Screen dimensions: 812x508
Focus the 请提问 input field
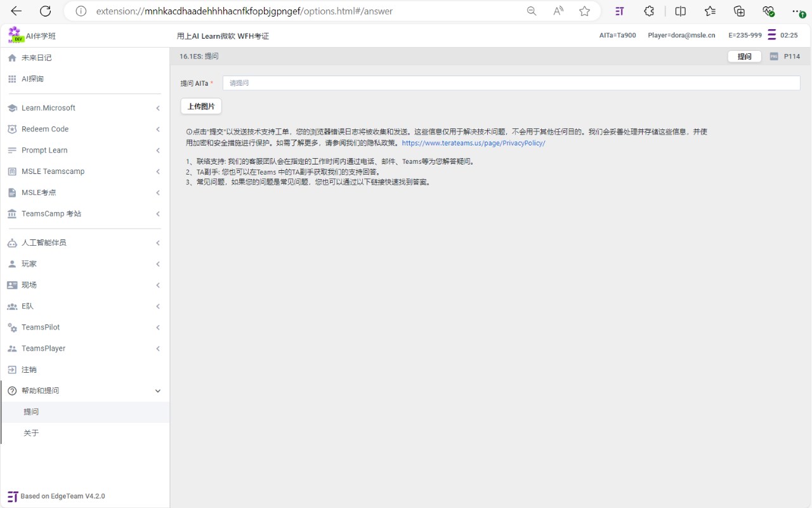tap(511, 83)
